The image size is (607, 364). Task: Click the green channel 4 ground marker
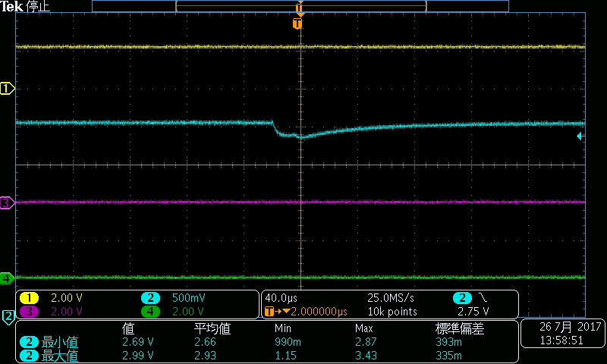(x=7, y=278)
